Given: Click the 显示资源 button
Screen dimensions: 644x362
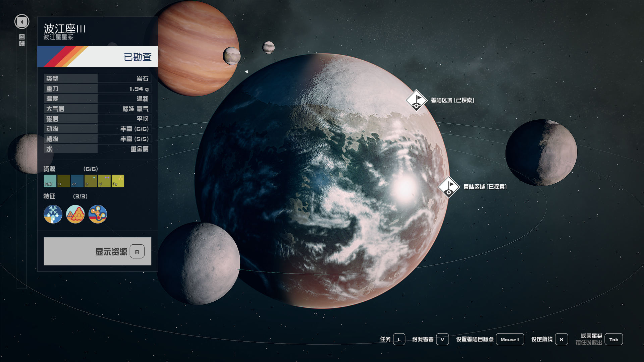Looking at the screenshot, I should (x=98, y=251).
